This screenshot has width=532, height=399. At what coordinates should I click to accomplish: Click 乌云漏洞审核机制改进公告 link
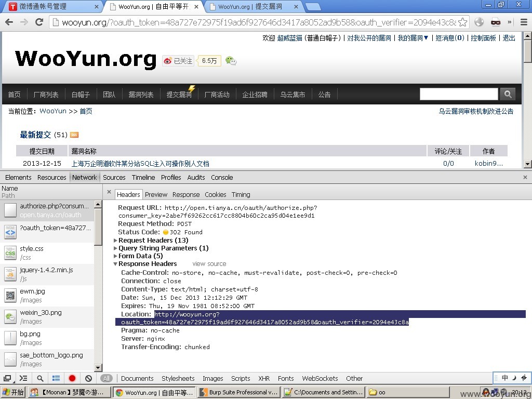click(476, 111)
